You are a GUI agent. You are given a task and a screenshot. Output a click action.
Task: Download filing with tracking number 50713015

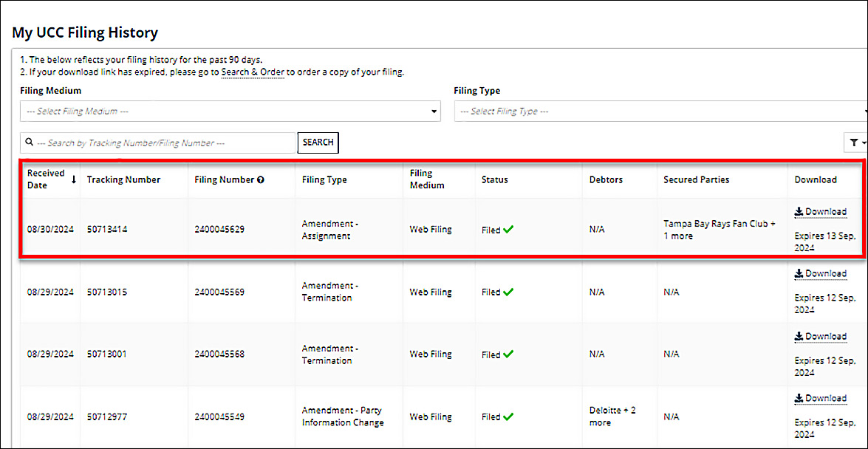[820, 274]
